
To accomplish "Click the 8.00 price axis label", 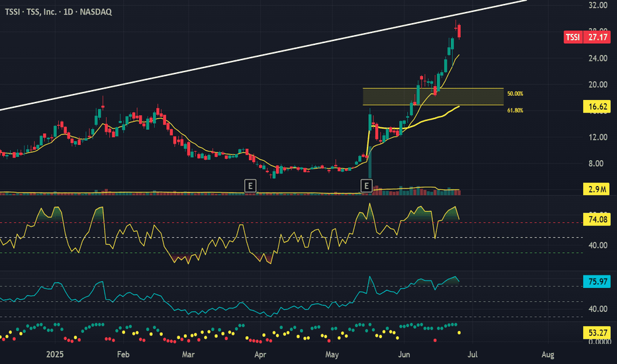I will coord(596,163).
